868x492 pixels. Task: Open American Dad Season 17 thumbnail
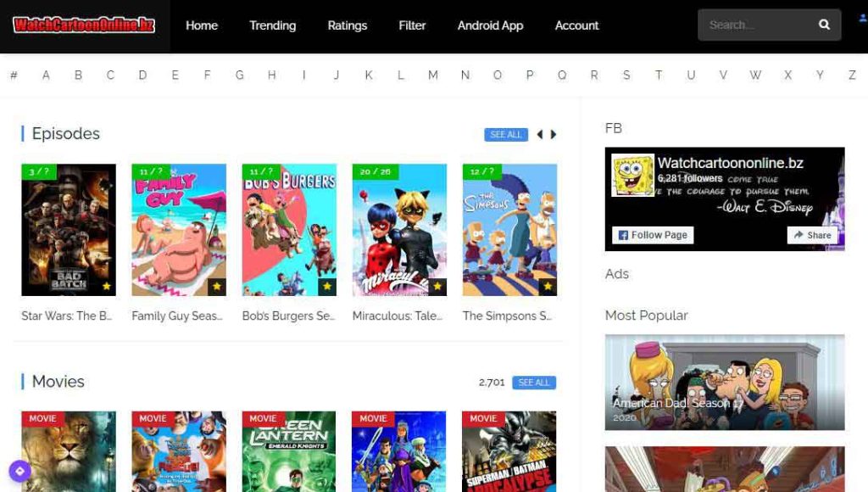click(x=725, y=382)
